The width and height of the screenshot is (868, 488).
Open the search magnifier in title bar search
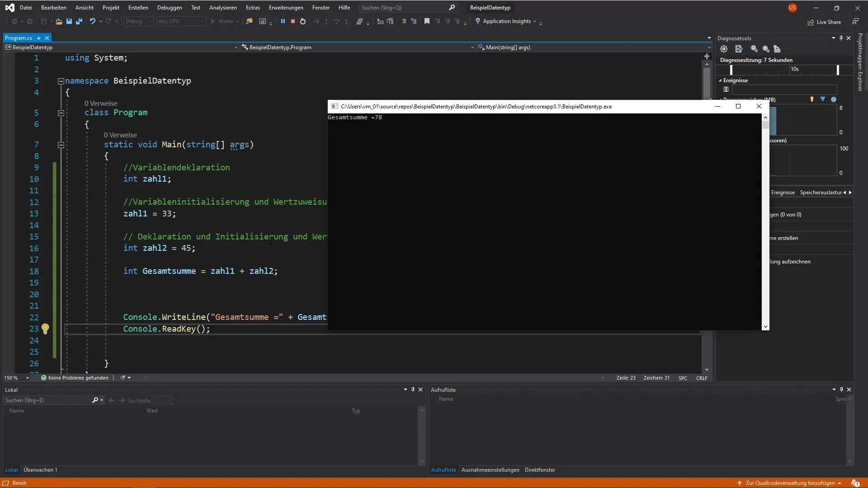point(452,8)
